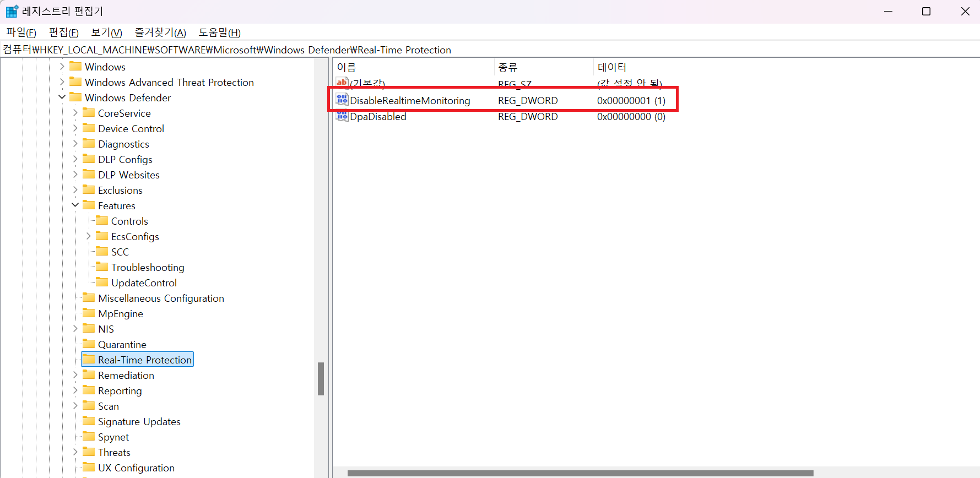Maximize the Registry Editor window

coord(927,11)
